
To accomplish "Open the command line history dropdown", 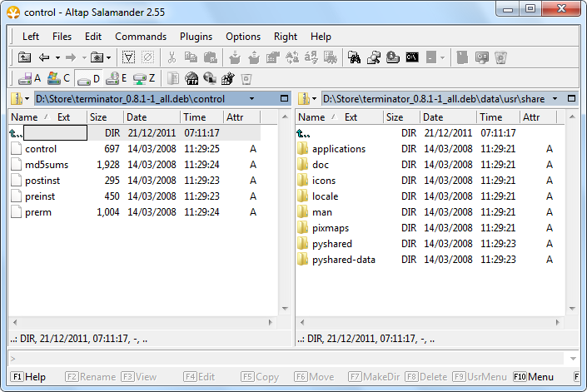I will 573,359.
